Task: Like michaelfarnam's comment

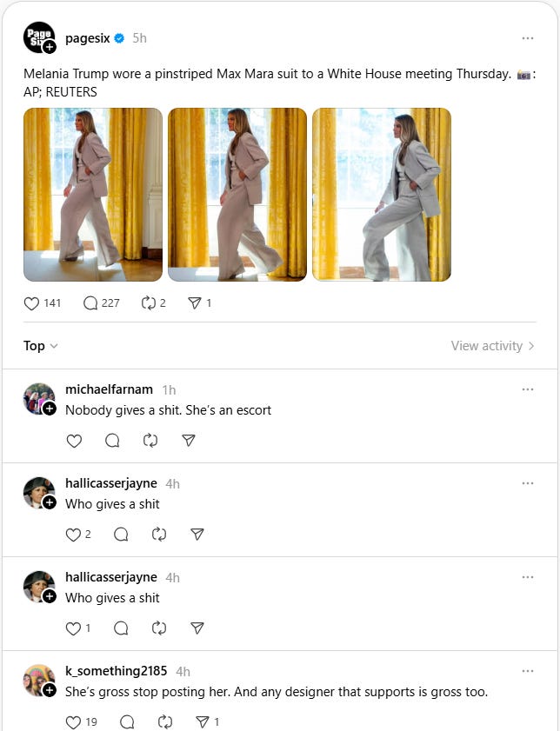Action: click(74, 441)
